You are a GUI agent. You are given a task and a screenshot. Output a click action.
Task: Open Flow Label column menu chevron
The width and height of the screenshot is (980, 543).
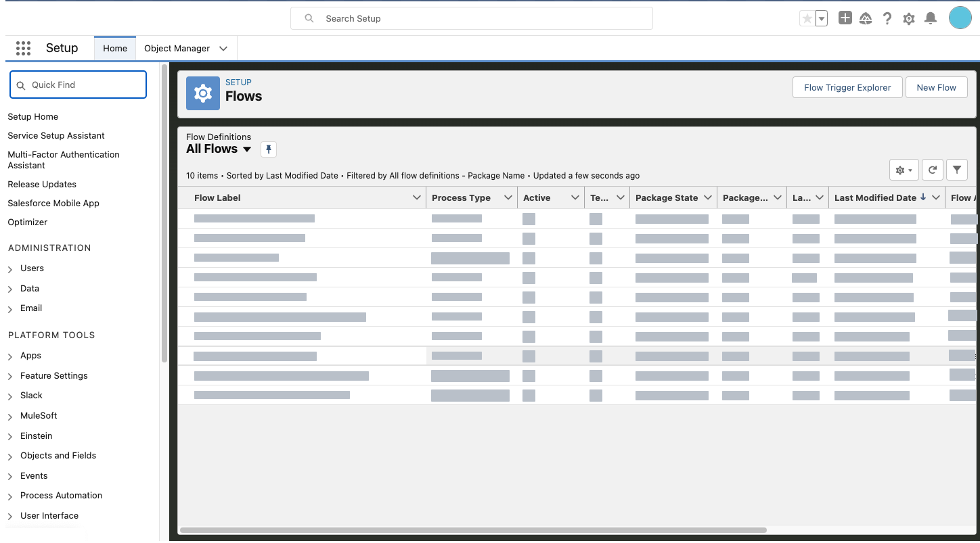click(417, 197)
